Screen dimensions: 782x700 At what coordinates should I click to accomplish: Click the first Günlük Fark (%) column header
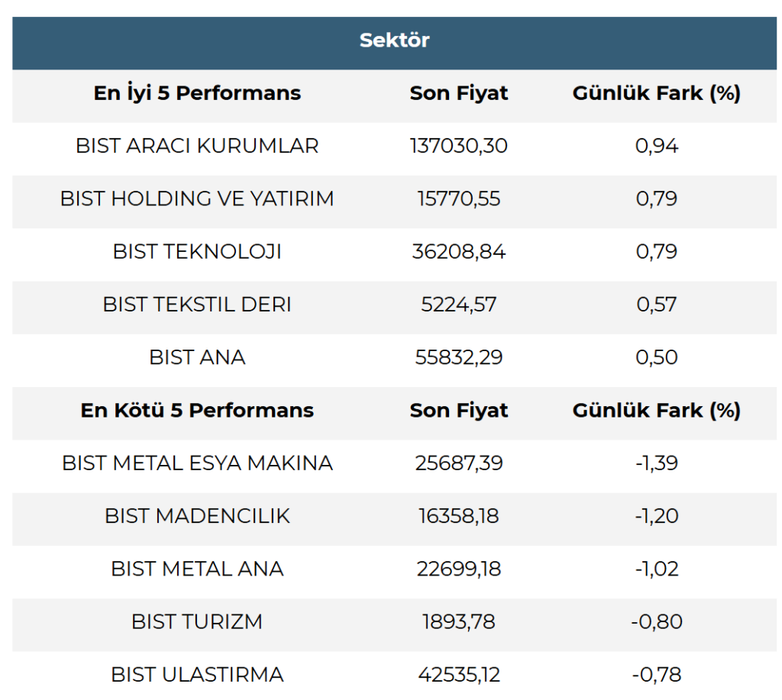coord(657,93)
